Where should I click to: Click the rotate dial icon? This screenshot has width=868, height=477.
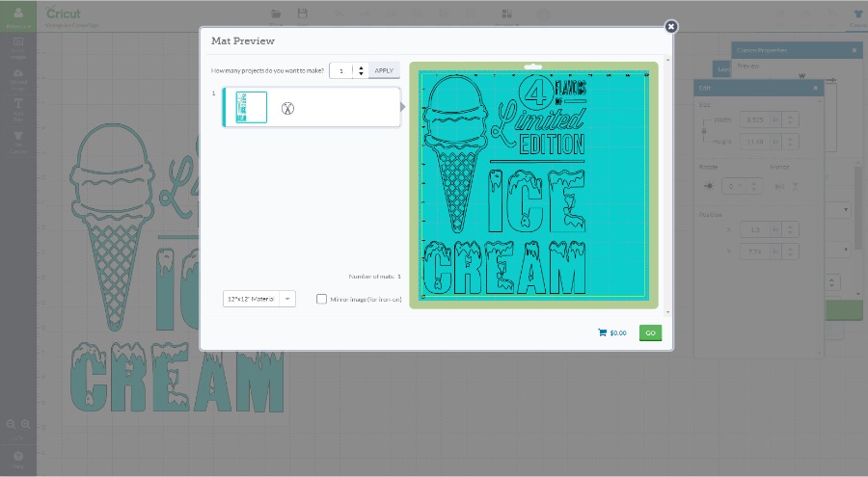(x=709, y=186)
